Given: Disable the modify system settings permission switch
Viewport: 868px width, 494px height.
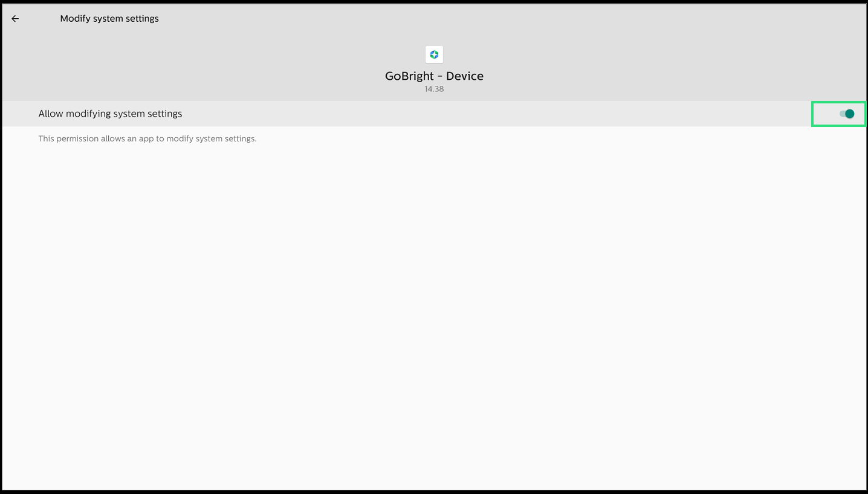Looking at the screenshot, I should [x=847, y=114].
